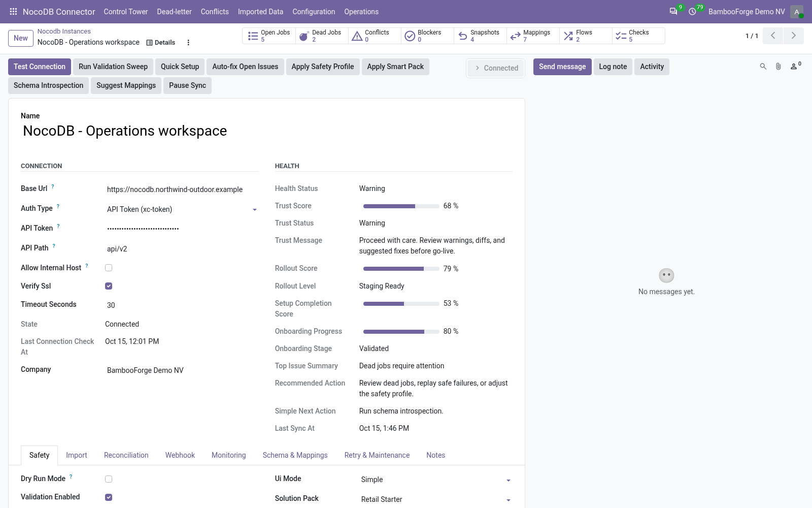Click the chatter search magnifier icon
This screenshot has height=508, width=812.
coord(763,67)
